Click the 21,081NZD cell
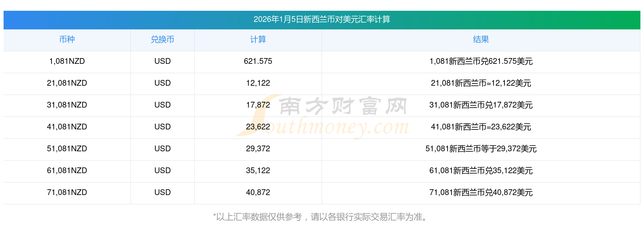 [67, 83]
